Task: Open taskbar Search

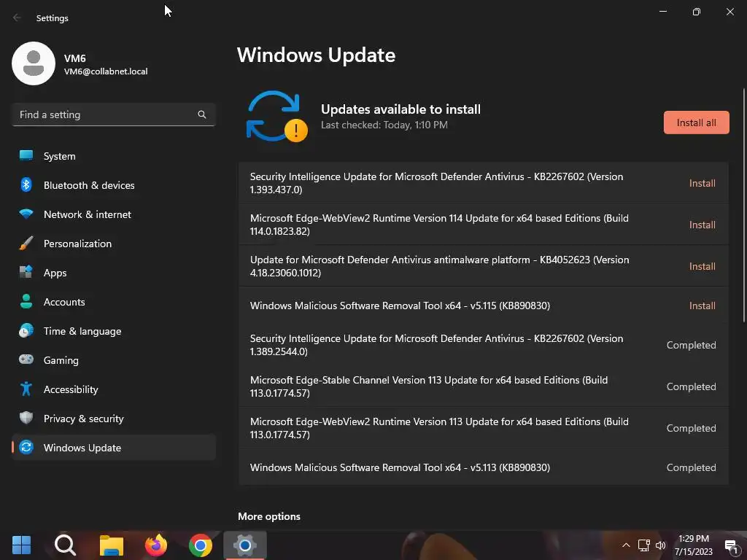Action: click(65, 545)
